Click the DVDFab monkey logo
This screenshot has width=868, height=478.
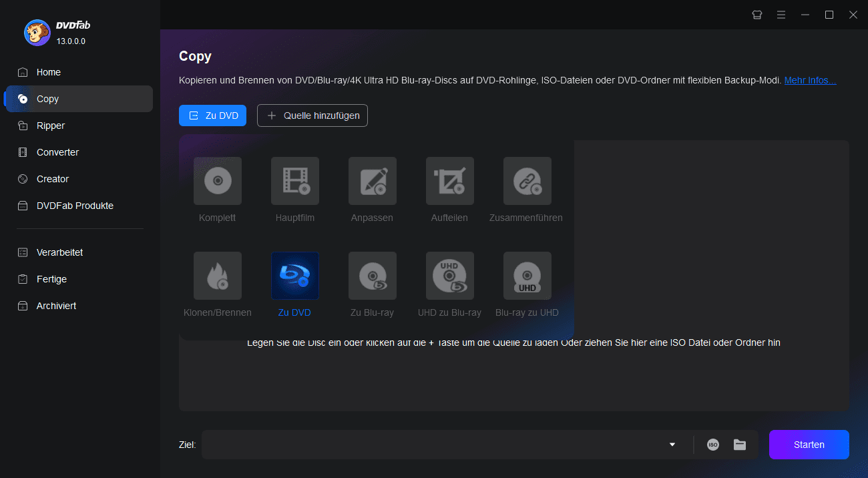point(37,32)
